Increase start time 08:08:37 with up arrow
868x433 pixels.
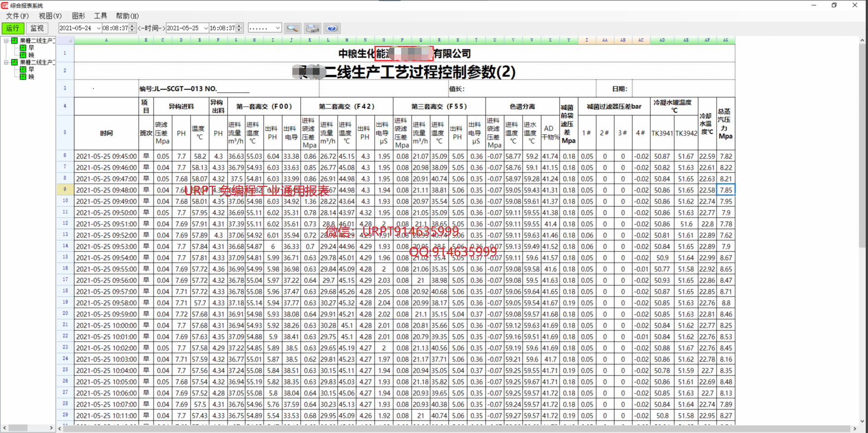tap(132, 26)
